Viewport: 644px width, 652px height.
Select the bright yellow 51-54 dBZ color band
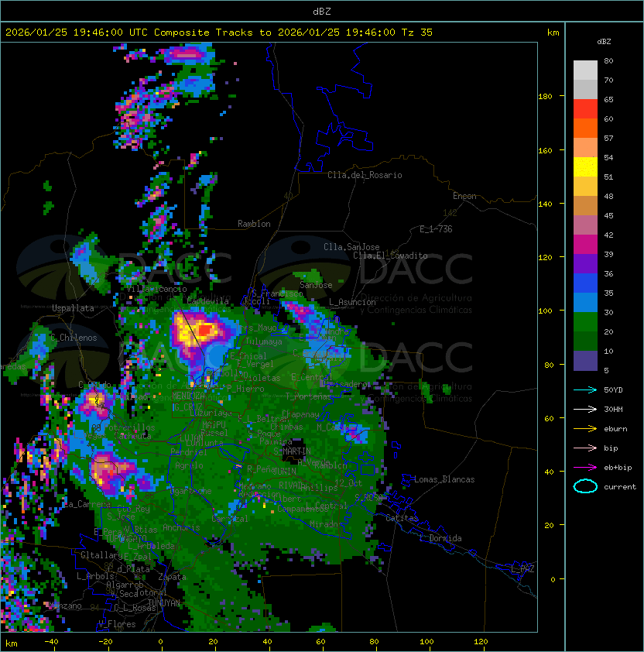[x=585, y=167]
